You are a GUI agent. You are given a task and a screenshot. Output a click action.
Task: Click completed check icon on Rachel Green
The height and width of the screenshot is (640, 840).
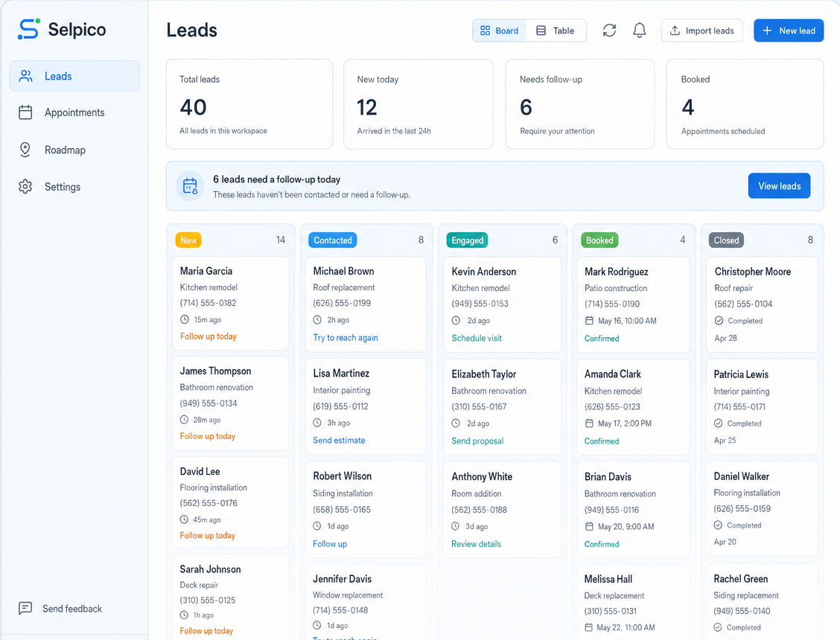coord(718,627)
